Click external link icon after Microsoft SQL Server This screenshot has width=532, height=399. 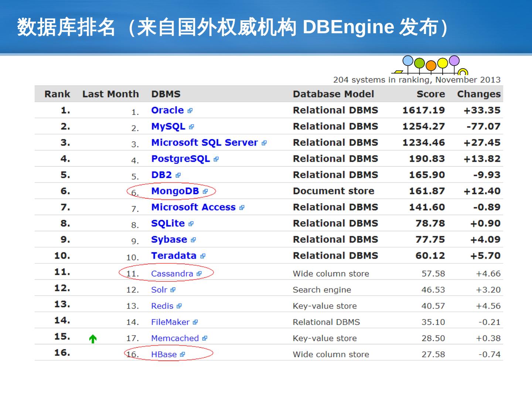point(264,143)
